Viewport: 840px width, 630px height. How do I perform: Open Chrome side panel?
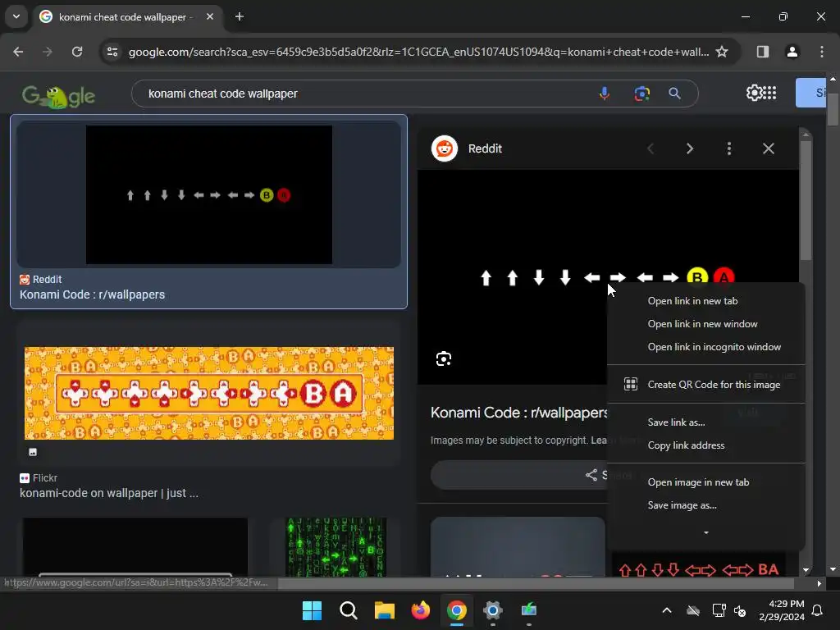pyautogui.click(x=762, y=52)
